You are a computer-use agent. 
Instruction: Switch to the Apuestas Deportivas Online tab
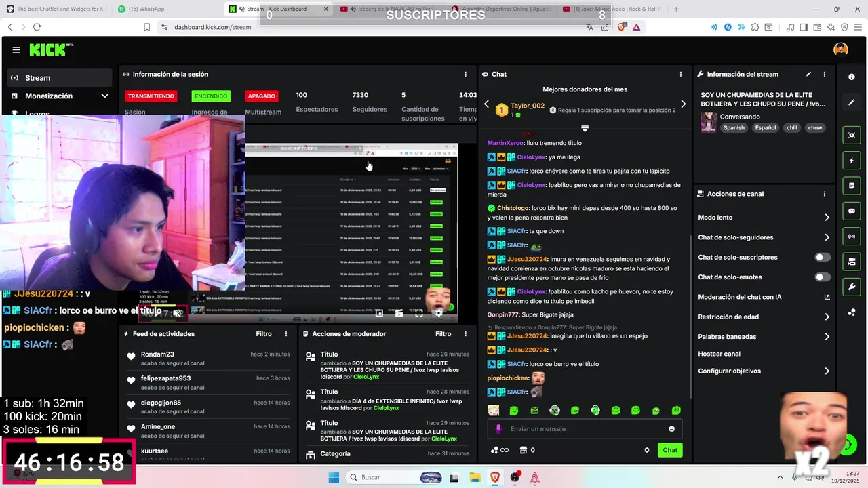[502, 9]
